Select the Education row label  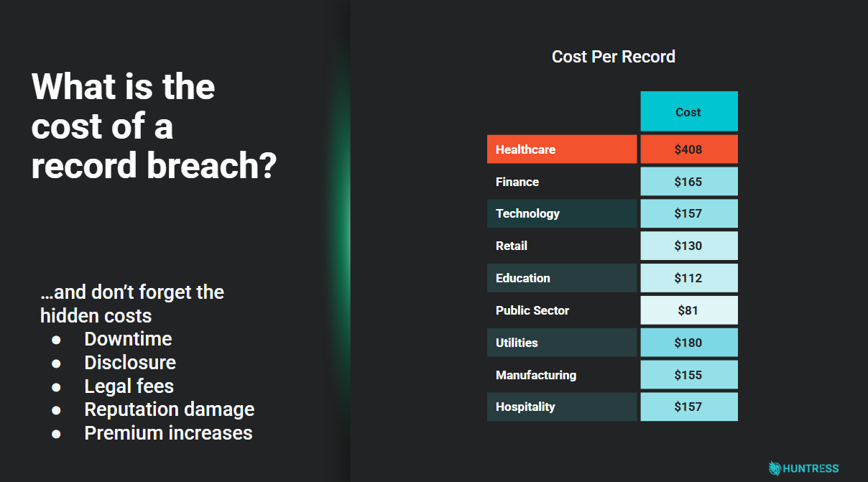(562, 278)
